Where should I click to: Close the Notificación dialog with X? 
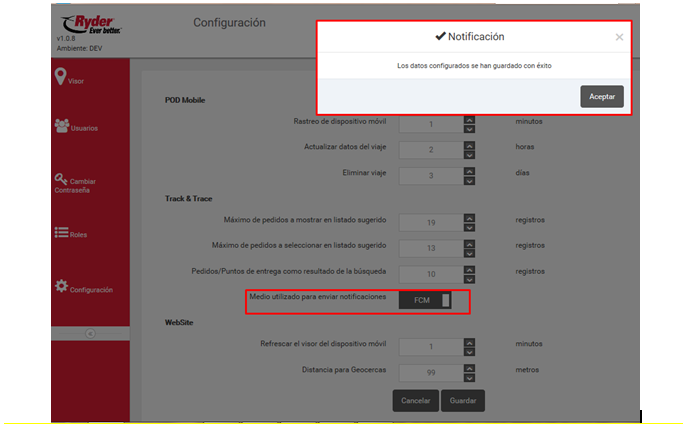pyautogui.click(x=619, y=37)
